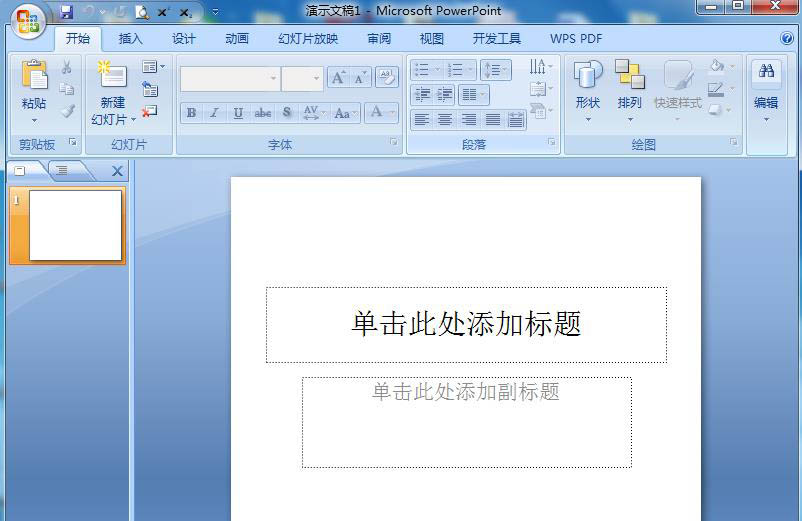
Task: Apply subscript from quick access toolbar
Action: click(185, 13)
